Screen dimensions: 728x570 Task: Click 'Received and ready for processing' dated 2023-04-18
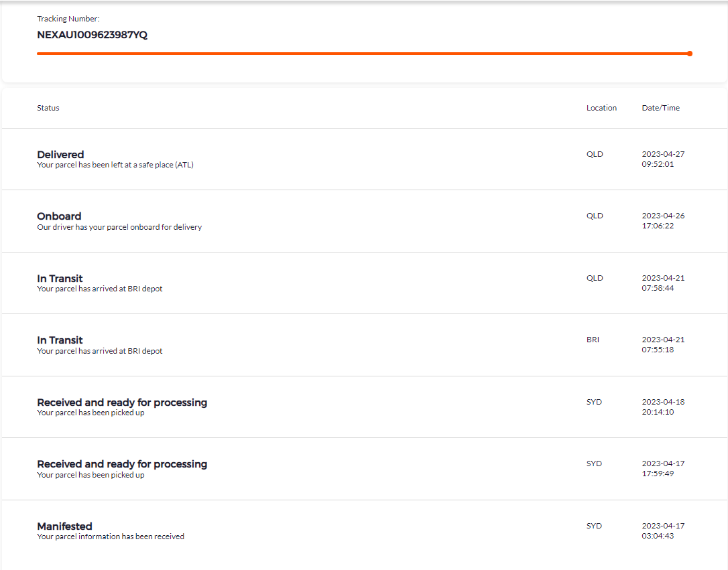(122, 403)
